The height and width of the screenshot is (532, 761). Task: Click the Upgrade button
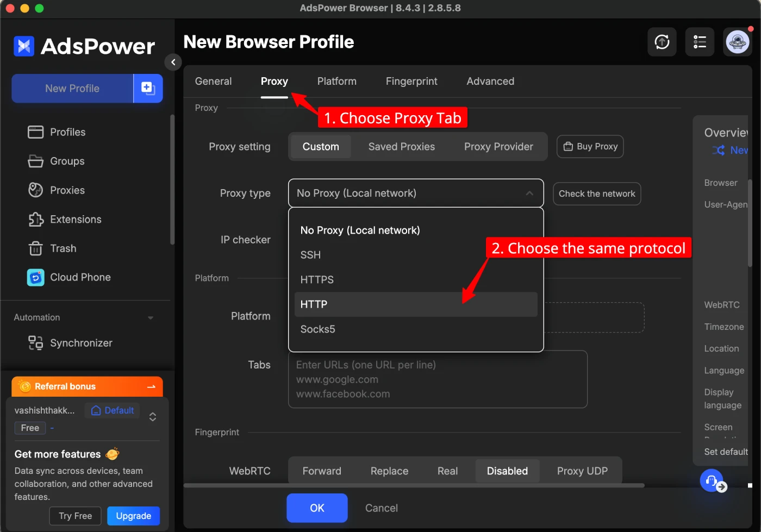(x=134, y=516)
